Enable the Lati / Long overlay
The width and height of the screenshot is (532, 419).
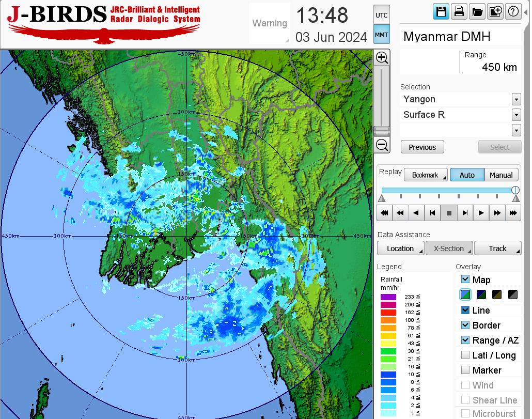(x=465, y=355)
